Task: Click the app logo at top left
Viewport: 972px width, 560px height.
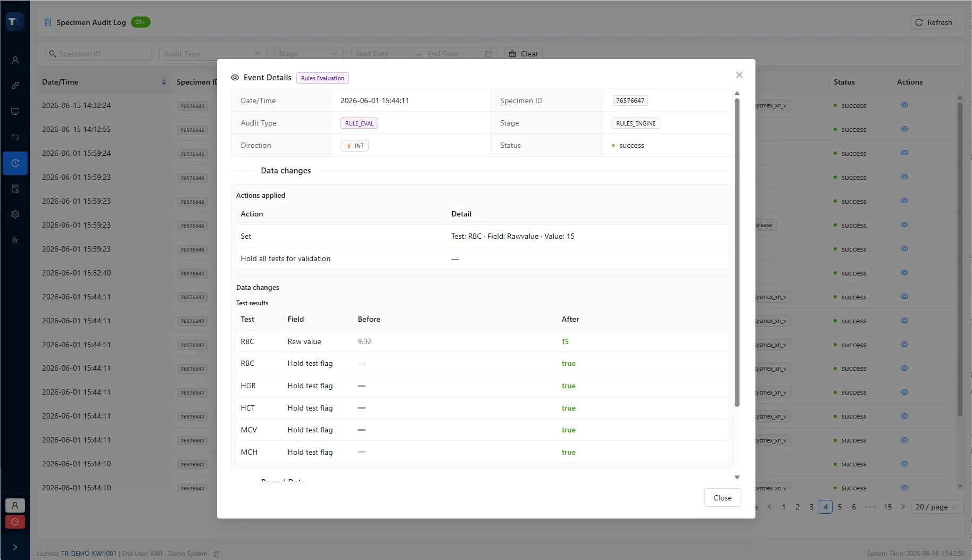Action: coord(15,22)
